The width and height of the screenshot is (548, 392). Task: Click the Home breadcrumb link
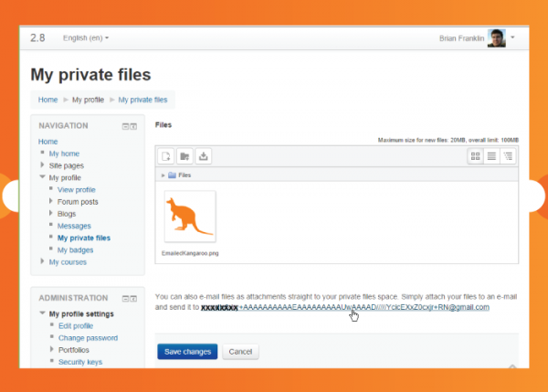(x=47, y=100)
